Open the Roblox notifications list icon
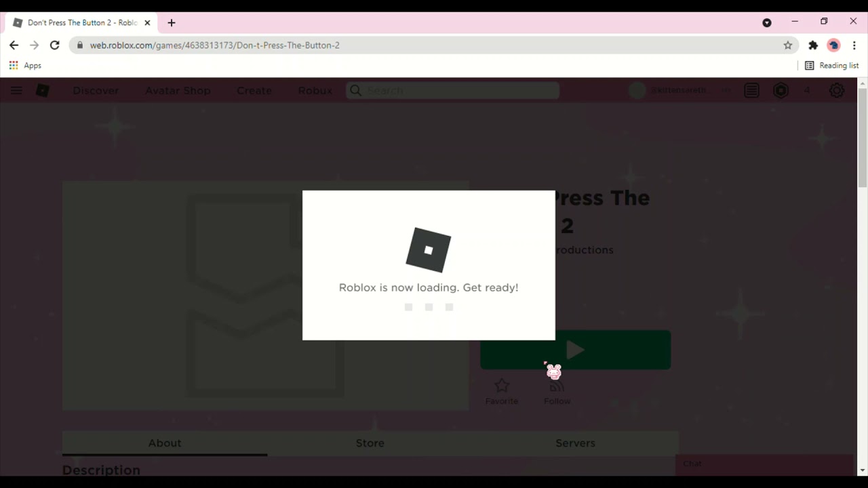 click(x=751, y=90)
